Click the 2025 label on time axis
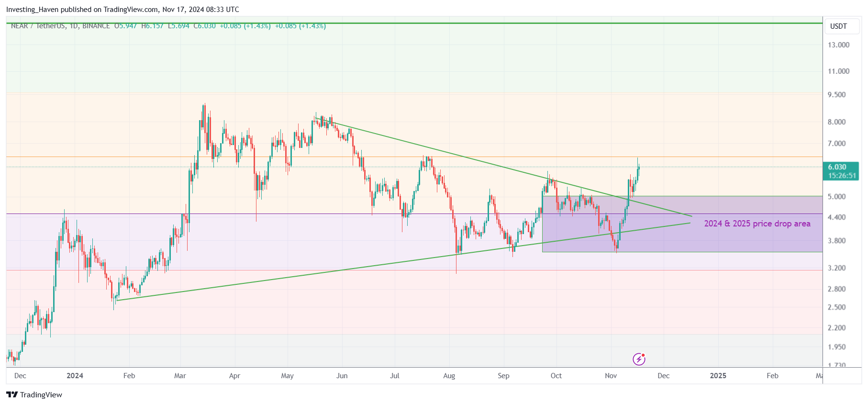 point(718,376)
